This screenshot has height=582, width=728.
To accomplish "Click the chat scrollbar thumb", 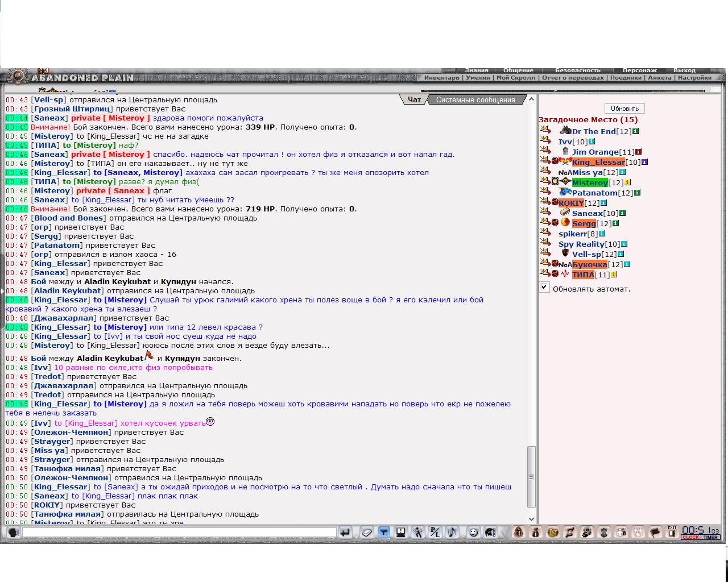I will [532, 476].
